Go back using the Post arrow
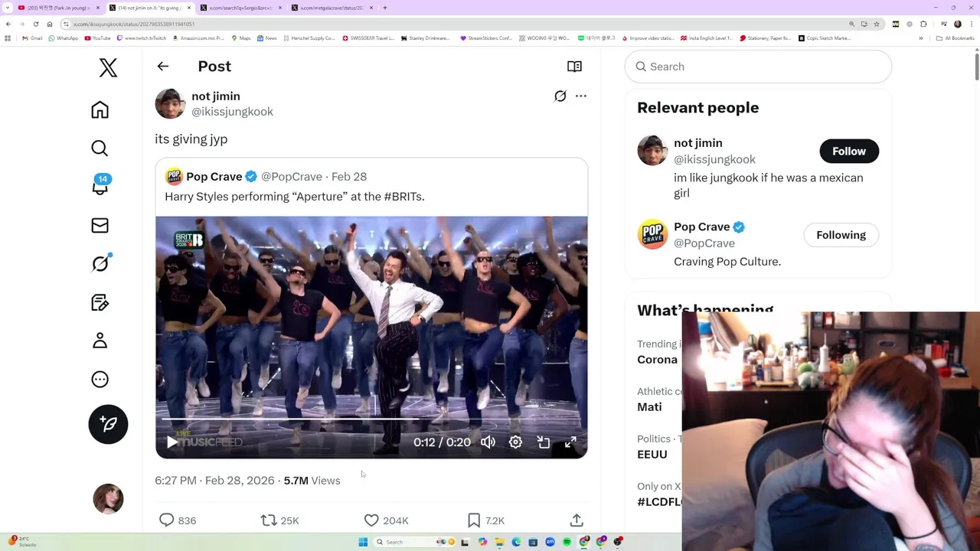This screenshot has width=980, height=551. [x=163, y=67]
